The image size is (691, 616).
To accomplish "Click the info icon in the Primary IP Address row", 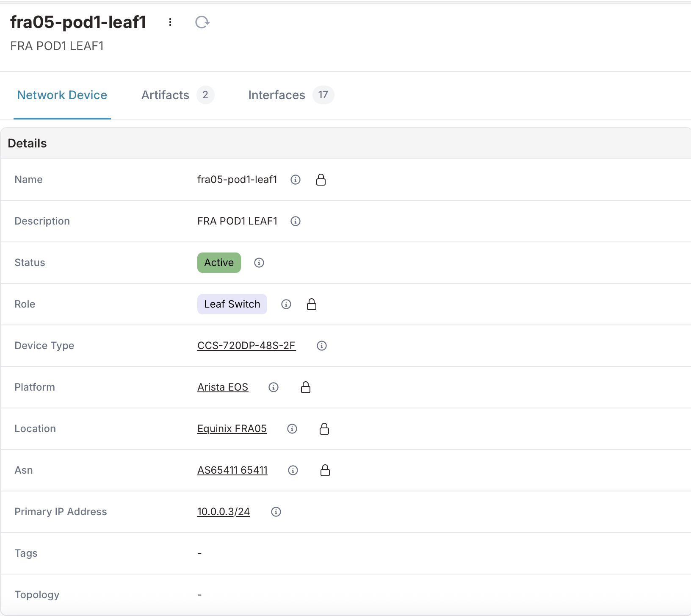I will pos(276,512).
